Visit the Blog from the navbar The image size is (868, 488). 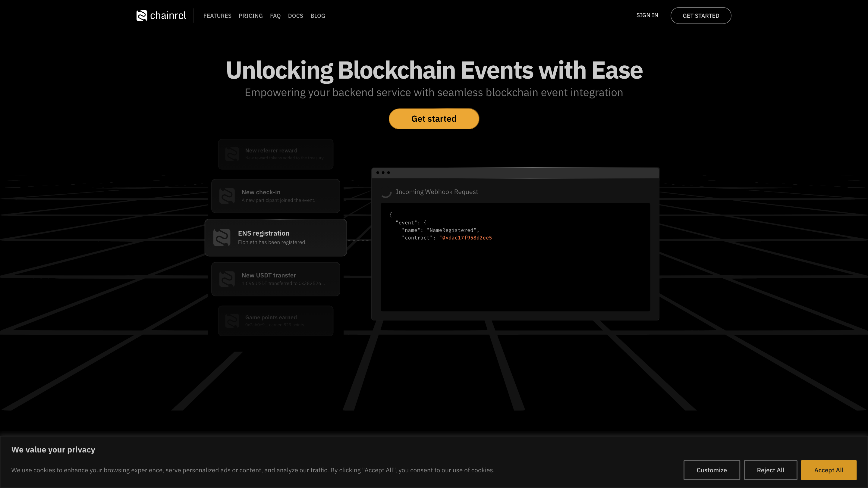(x=317, y=16)
